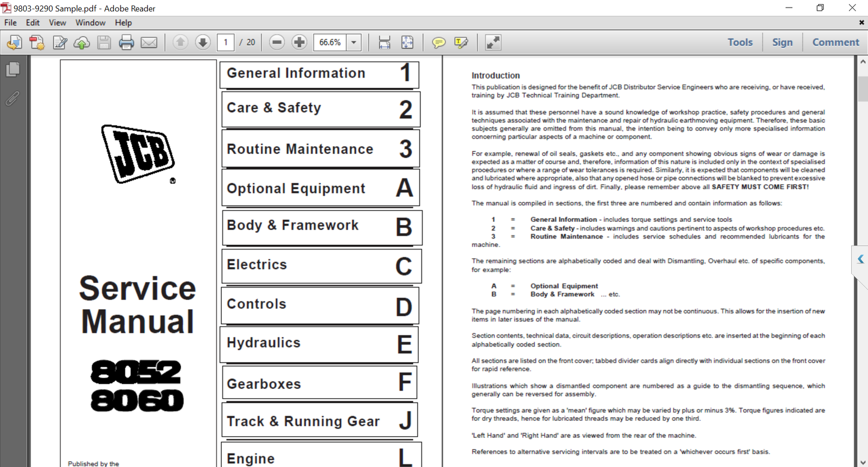Select the Highlight text tool
Viewport: 868px width, 467px height.
(x=461, y=42)
